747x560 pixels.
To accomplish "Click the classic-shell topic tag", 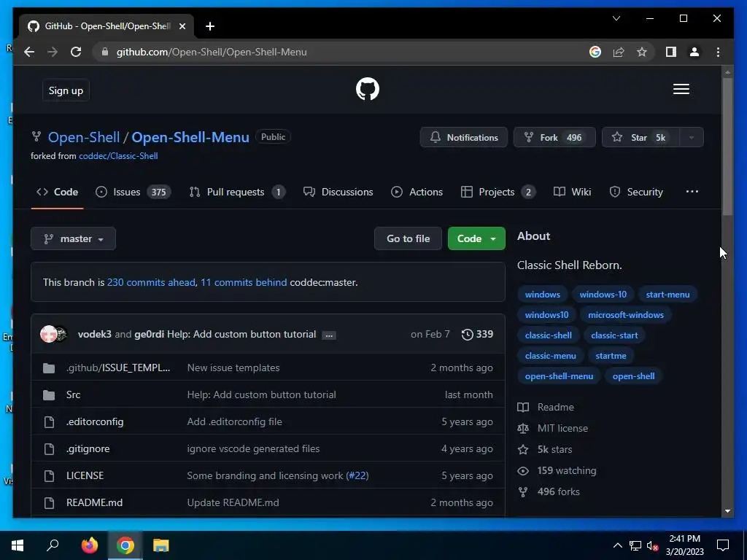I will coord(549,335).
